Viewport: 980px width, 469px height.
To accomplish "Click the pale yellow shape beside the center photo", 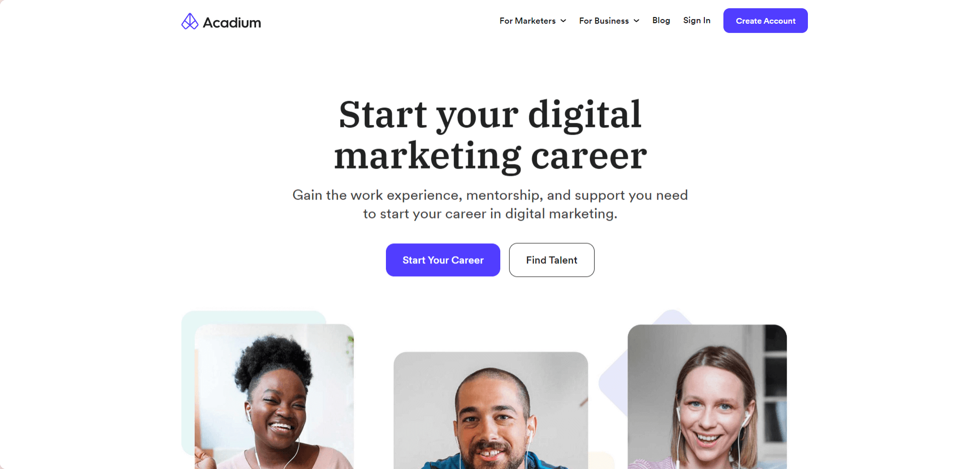I will click(x=602, y=461).
